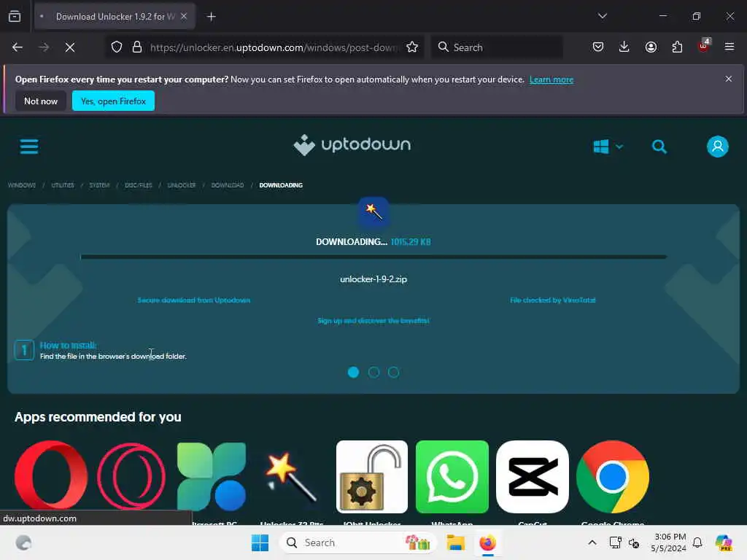Open the notifications bell
The image size is (747, 560).
[x=697, y=542]
